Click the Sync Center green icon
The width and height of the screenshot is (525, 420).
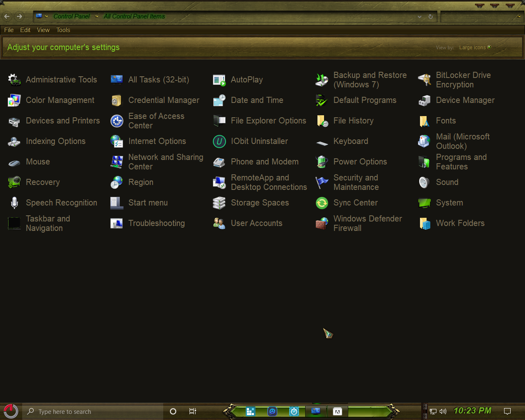click(x=322, y=203)
